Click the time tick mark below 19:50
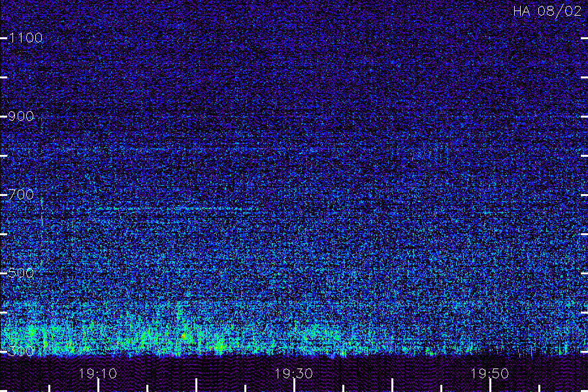The width and height of the screenshot is (588, 392). (x=490, y=385)
